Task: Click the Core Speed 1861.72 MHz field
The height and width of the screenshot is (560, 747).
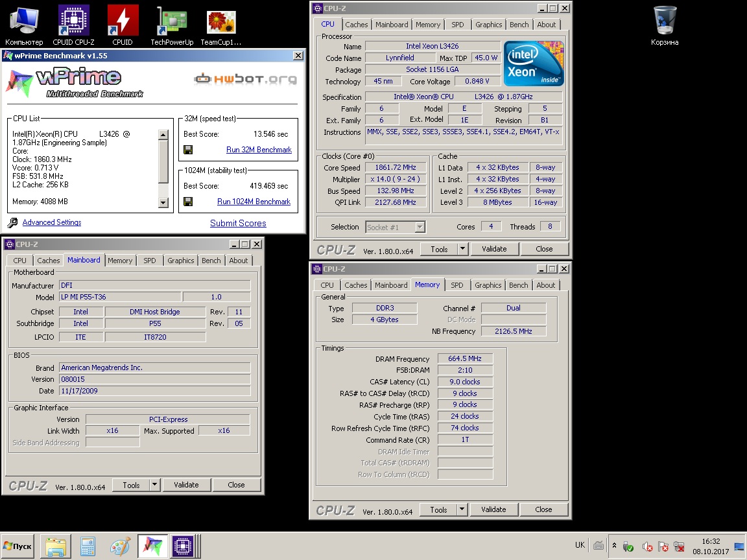Action: coord(396,168)
